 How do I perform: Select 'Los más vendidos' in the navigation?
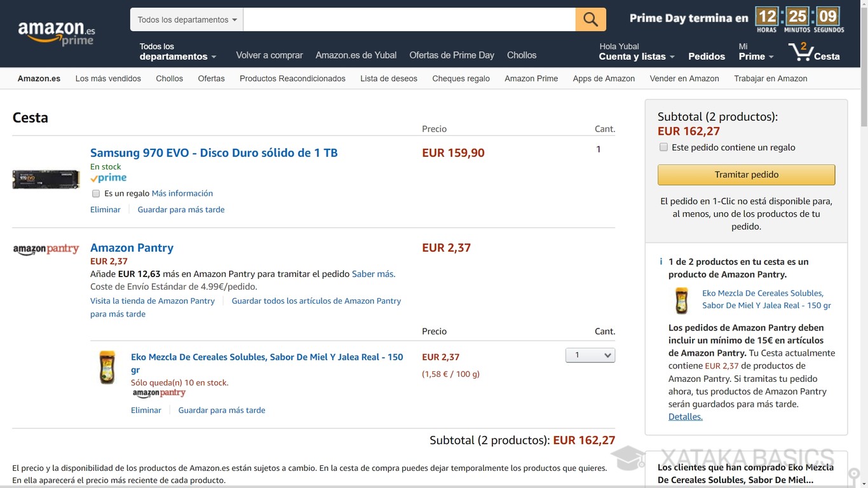coord(108,78)
